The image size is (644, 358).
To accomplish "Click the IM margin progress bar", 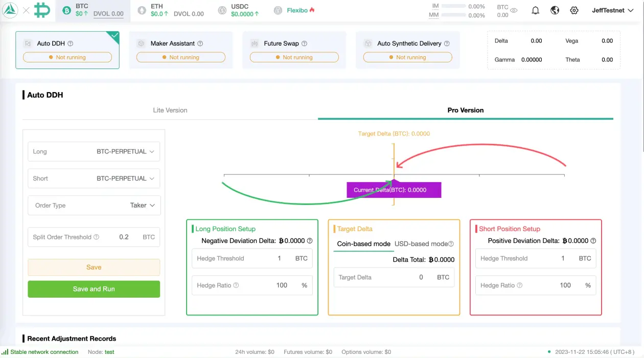I will [454, 6].
